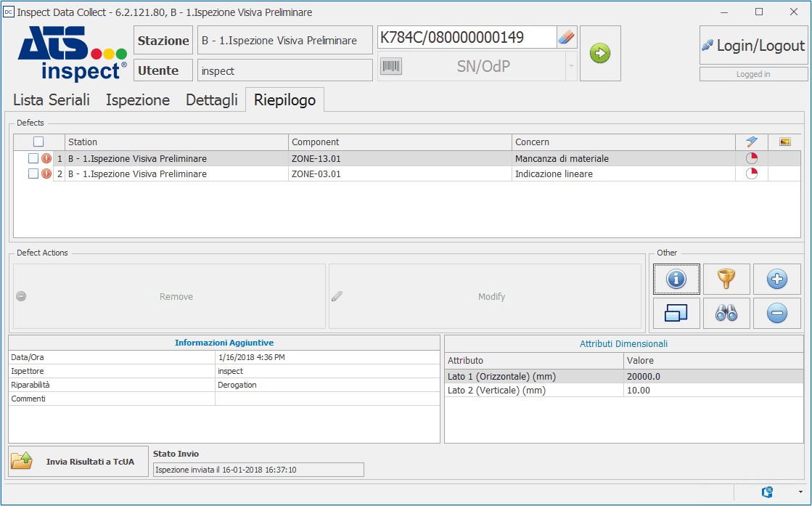Click the ATS inspect logo
Viewport: 812px width, 506px height.
(x=72, y=54)
